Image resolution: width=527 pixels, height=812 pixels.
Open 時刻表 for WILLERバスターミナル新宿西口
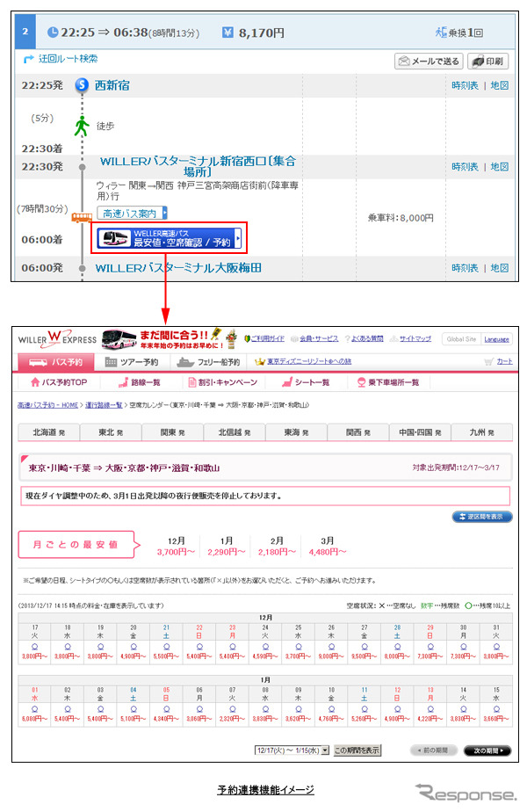click(465, 167)
